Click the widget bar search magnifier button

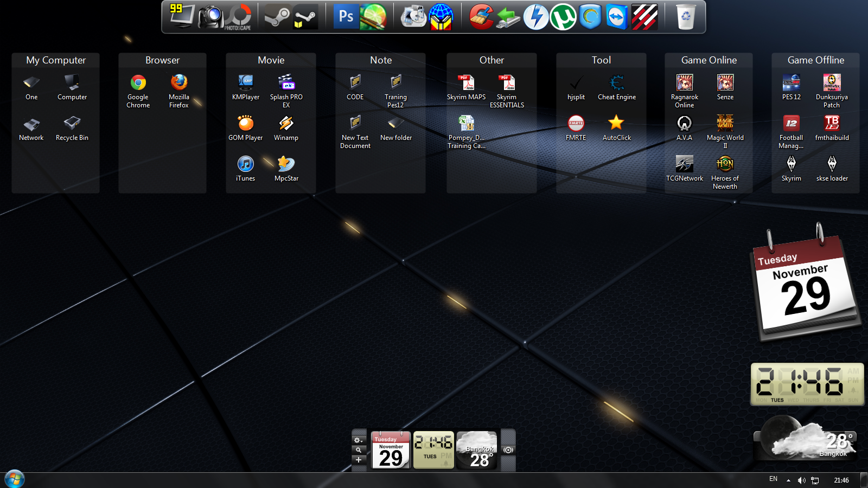pyautogui.click(x=358, y=450)
